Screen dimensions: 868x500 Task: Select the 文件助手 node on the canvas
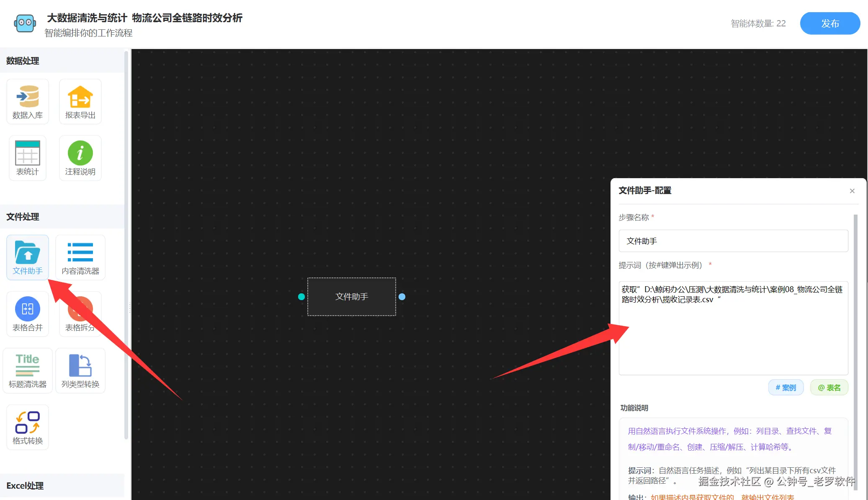pyautogui.click(x=352, y=297)
